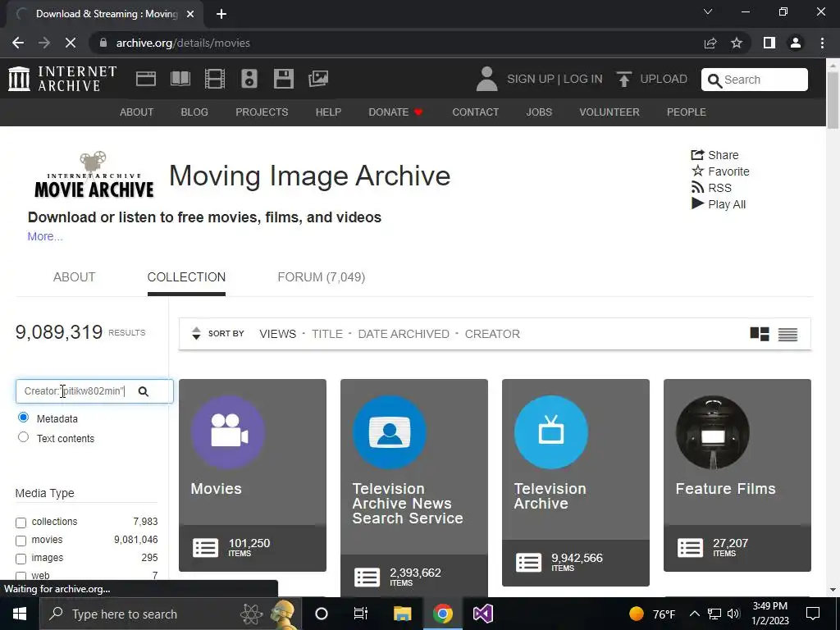Open Chrome three-dot menu
The image size is (840, 630).
[822, 43]
